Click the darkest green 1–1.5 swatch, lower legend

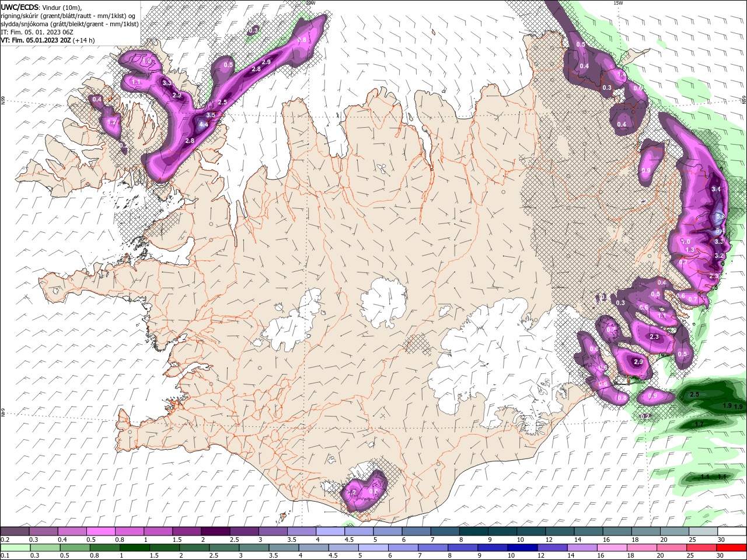[134, 548]
